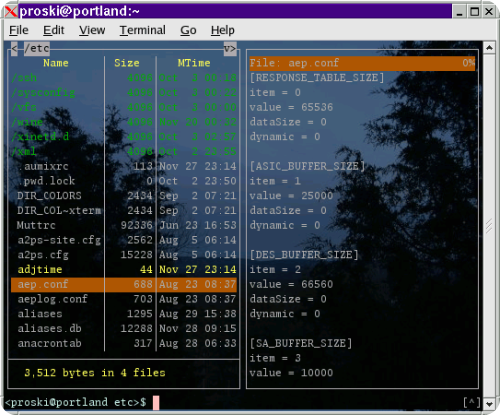This screenshot has width=500, height=415.
Task: Click the [ASIC_BUFFER_SIZE] section line
Action: (x=307, y=166)
